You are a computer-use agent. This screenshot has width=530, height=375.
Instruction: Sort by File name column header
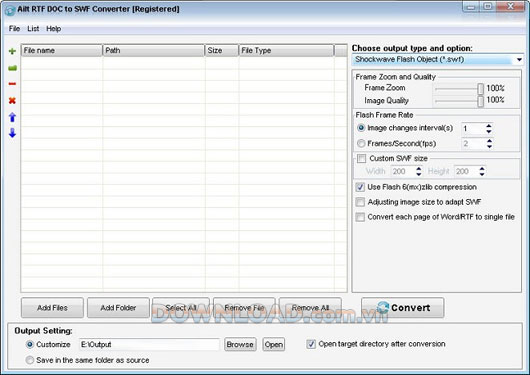tap(62, 50)
